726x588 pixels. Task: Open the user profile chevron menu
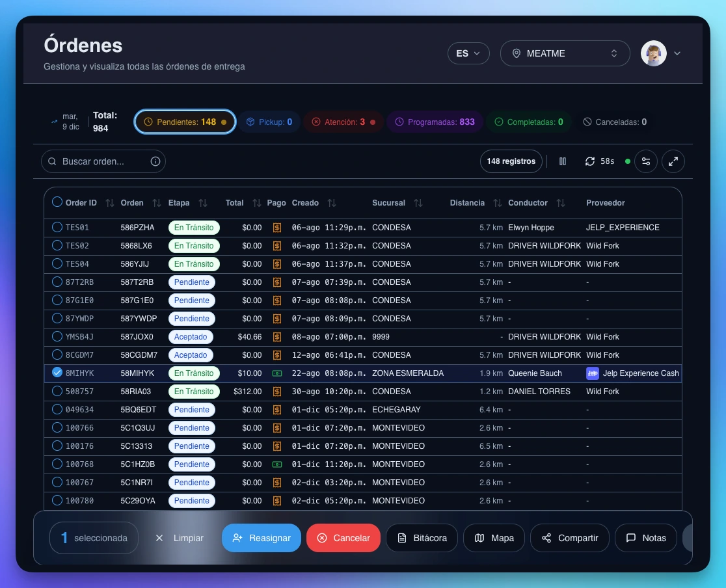(677, 53)
